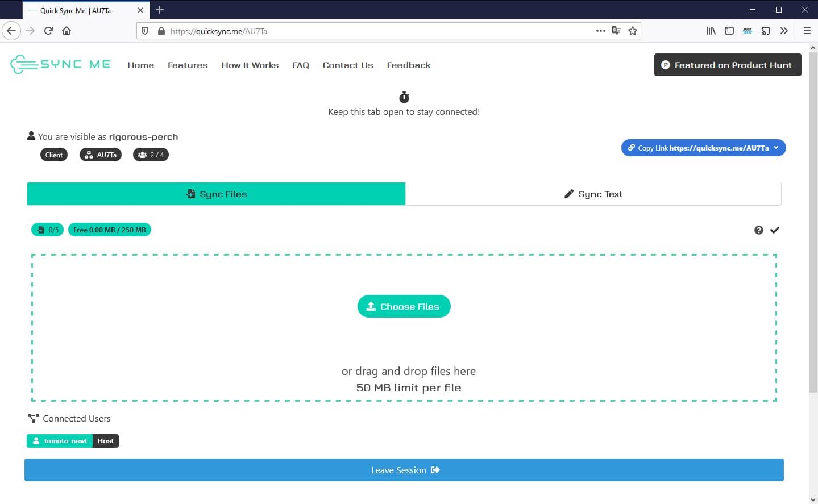This screenshot has width=818, height=504.
Task: Open page actions three-dot menu in address bar
Action: 600,31
